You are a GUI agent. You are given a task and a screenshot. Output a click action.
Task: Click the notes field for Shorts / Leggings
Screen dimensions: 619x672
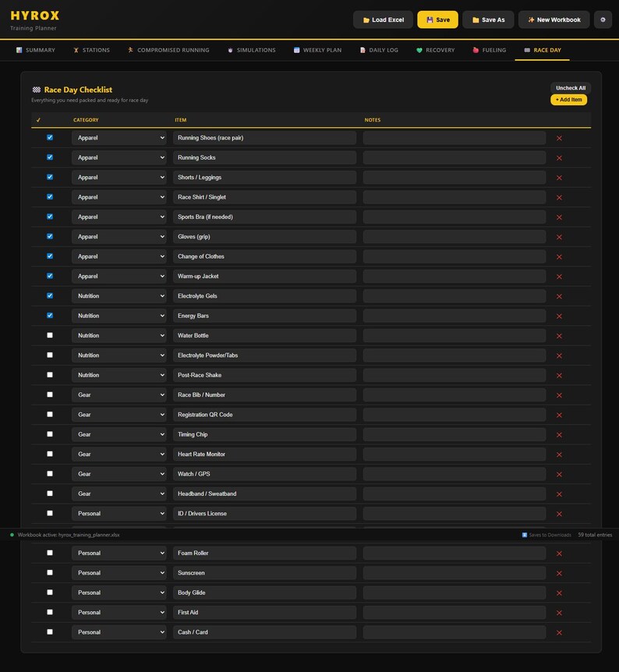[455, 178]
